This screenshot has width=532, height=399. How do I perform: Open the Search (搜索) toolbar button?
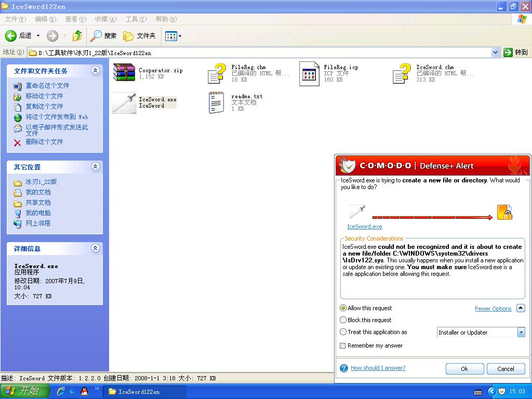tap(103, 36)
